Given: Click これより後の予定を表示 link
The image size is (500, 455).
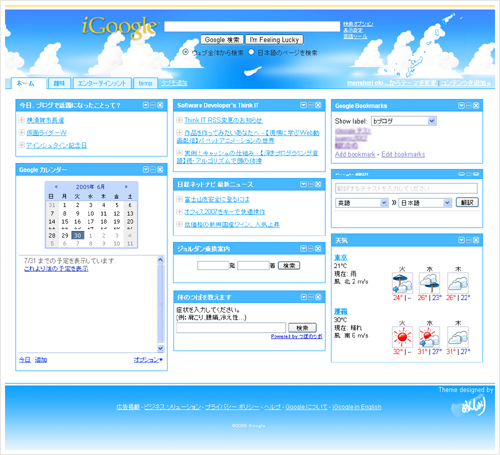Looking at the screenshot, I should point(56,269).
